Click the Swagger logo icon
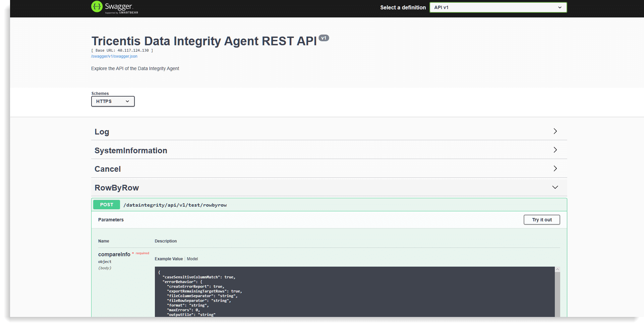This screenshot has width=644, height=327. click(97, 7)
